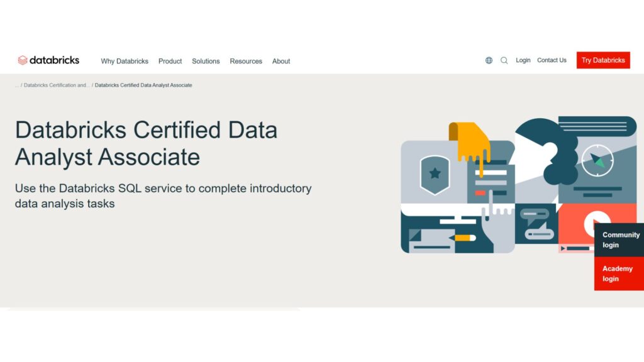Click the shield star badge illustration

(x=434, y=173)
